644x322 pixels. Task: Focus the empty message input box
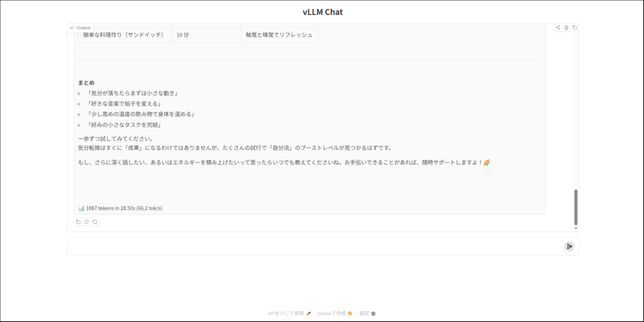[x=314, y=247]
